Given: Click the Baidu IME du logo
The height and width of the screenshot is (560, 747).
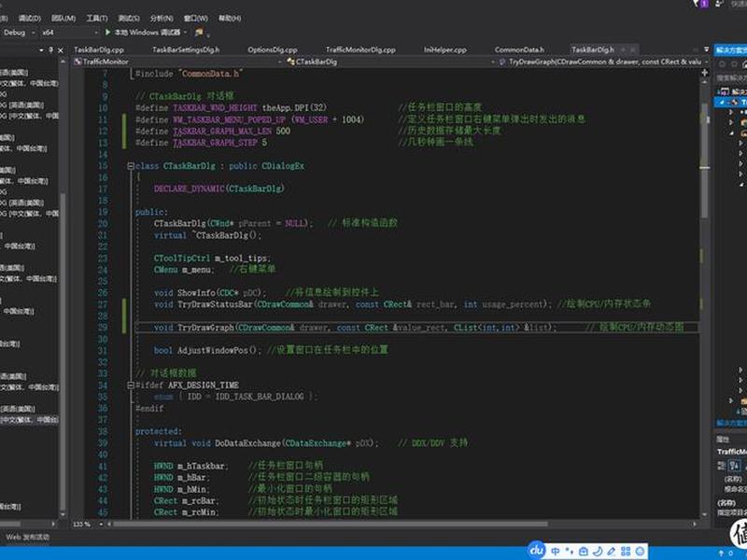Looking at the screenshot, I should click(536, 551).
